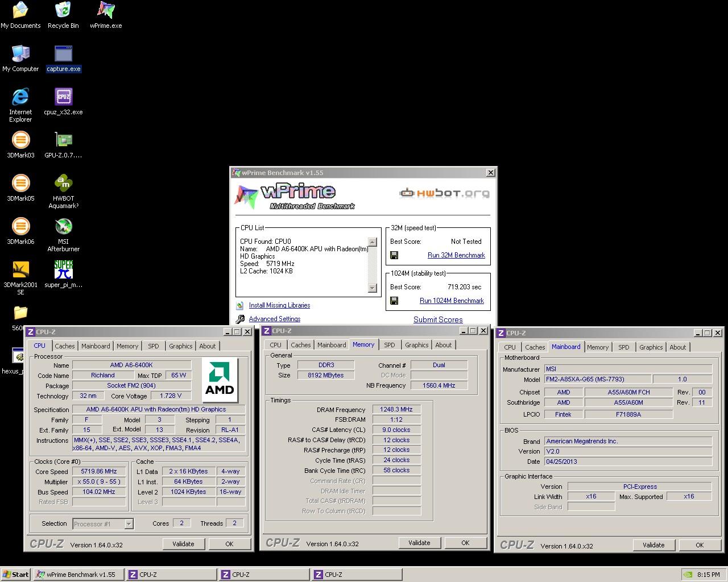Screen dimensions: 728x582
Task: Click the system clock showing 8:15 PM
Action: tap(708, 575)
